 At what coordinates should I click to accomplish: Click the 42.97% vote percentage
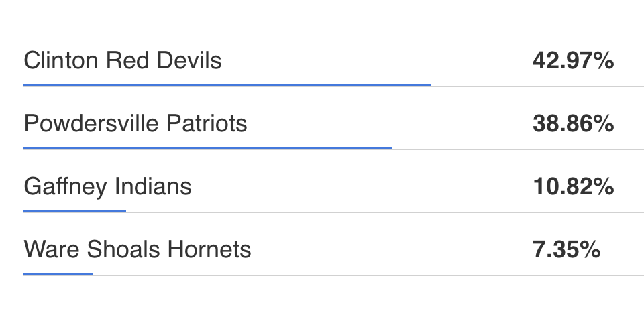tap(573, 61)
